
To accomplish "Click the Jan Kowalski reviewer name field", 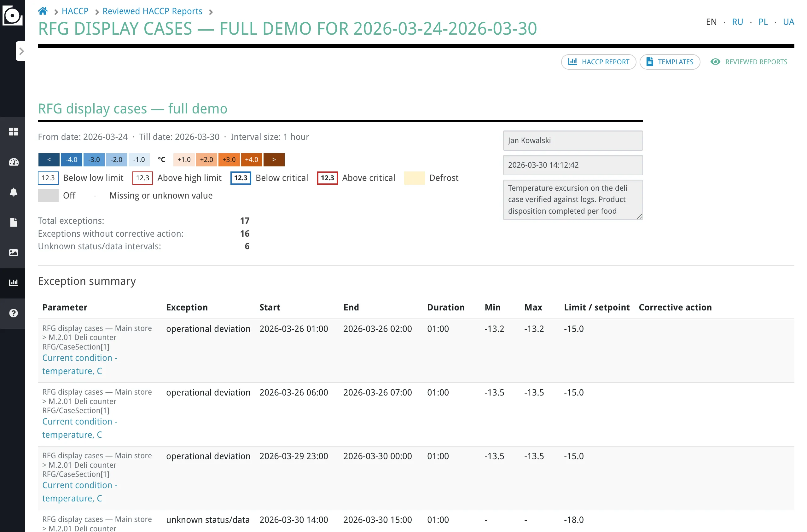I will tap(573, 141).
